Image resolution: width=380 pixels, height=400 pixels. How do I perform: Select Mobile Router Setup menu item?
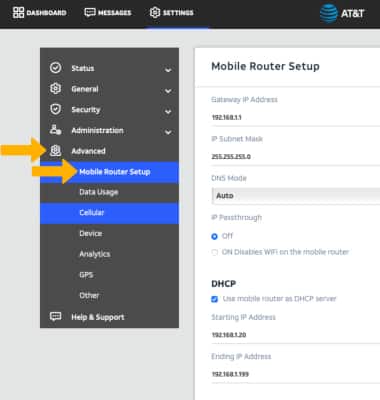point(110,172)
